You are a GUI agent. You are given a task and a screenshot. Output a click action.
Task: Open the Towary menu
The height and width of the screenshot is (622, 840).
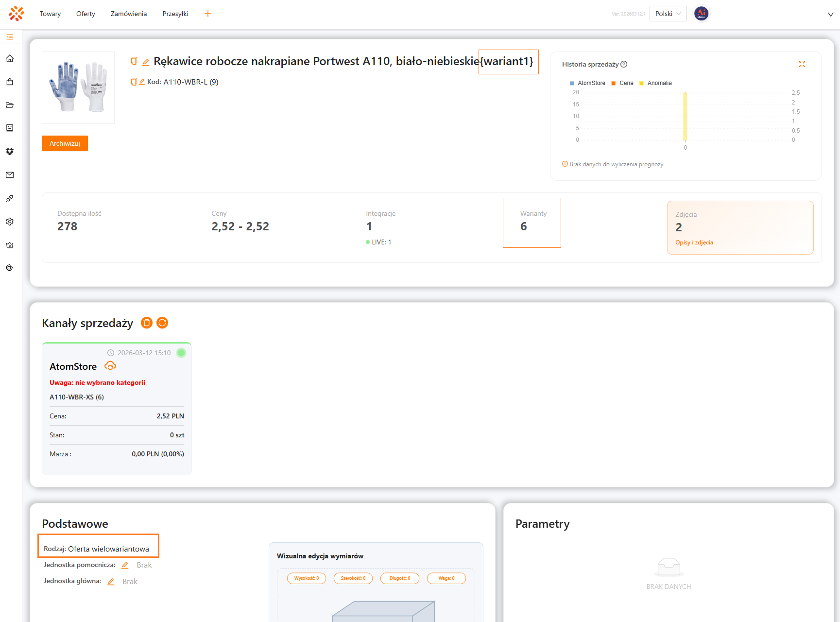(x=51, y=14)
